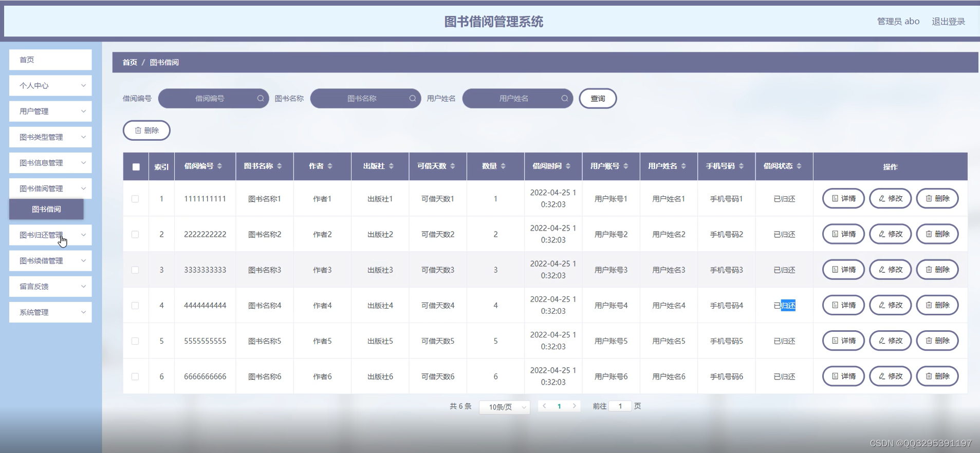Expand the 图书类型管理 sidebar menu

(x=50, y=137)
